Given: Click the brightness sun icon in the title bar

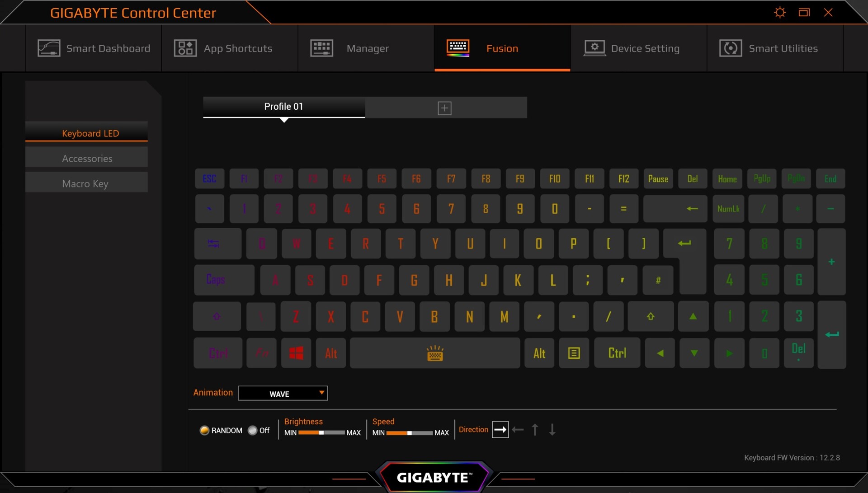Looking at the screenshot, I should [x=780, y=12].
